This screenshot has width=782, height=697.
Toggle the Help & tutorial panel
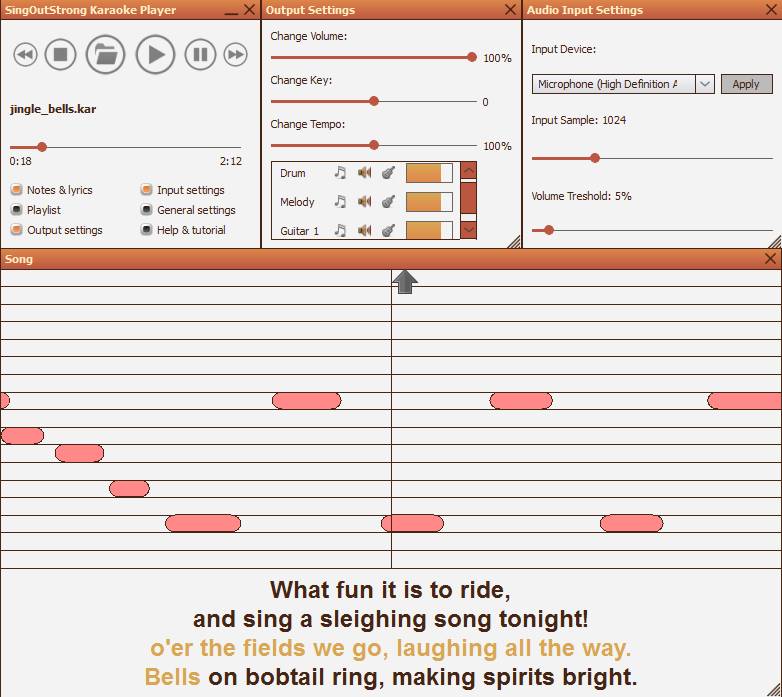(183, 230)
